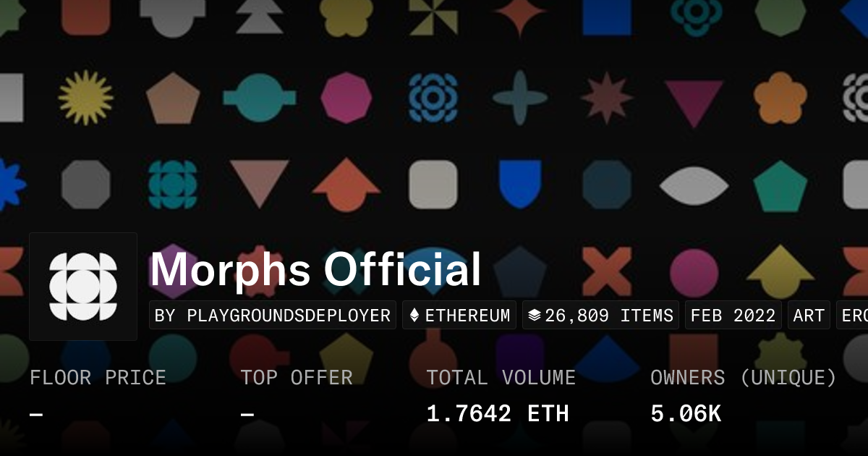Open creator PLAYGROUNDSDEPLOYER profile
Viewport: 868px width, 456px height.
(273, 316)
